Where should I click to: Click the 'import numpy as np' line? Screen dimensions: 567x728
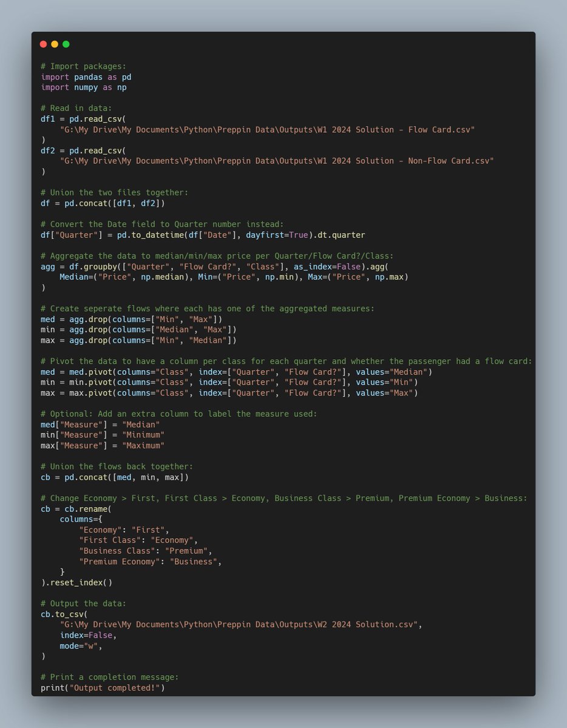pyautogui.click(x=84, y=87)
